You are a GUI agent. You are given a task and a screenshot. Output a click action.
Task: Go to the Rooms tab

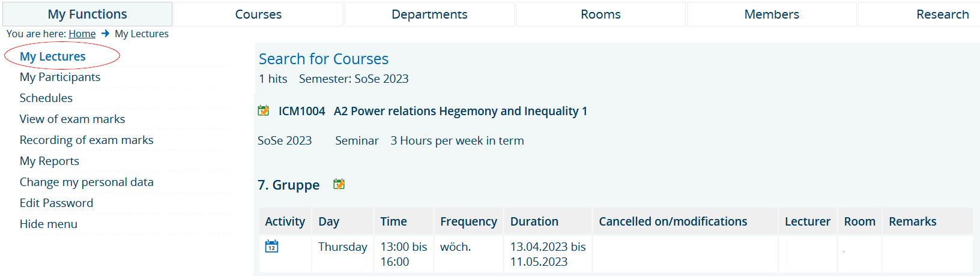pyautogui.click(x=600, y=14)
